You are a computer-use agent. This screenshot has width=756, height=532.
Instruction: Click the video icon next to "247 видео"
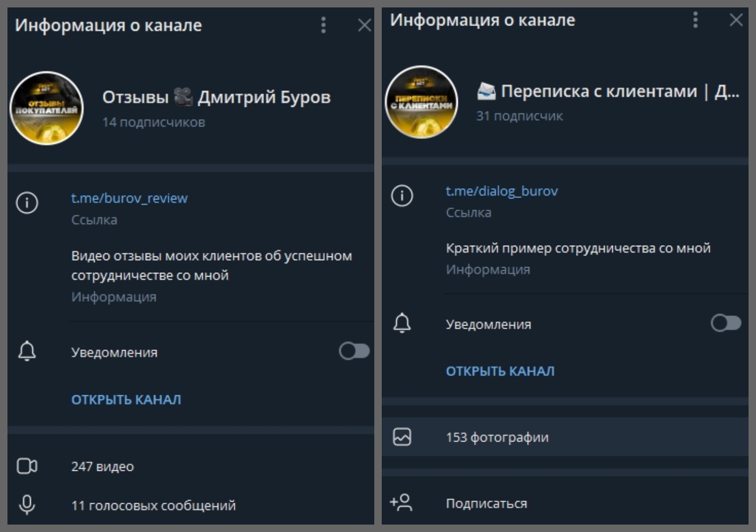[27, 465]
